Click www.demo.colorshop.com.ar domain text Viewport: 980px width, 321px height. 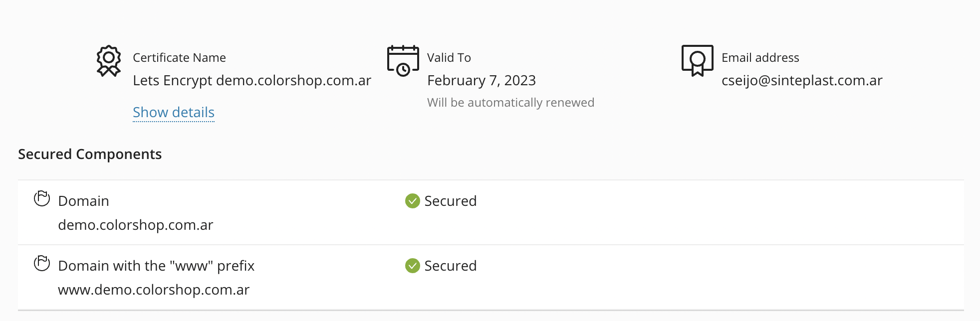pos(153,290)
